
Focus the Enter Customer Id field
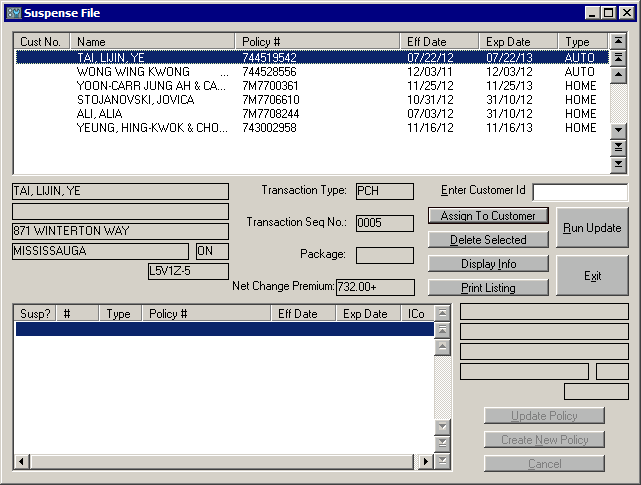(580, 192)
